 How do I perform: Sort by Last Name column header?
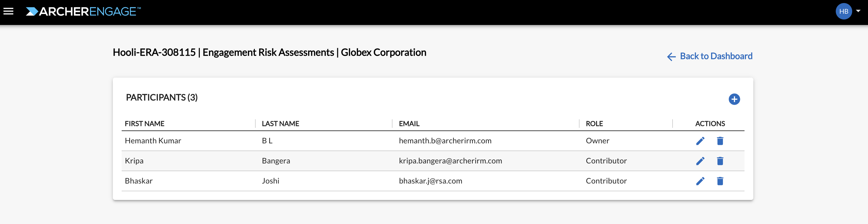point(280,124)
